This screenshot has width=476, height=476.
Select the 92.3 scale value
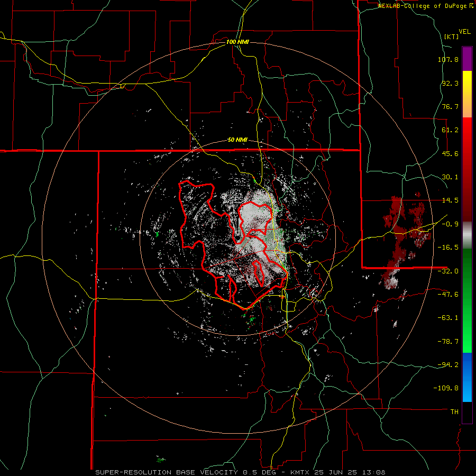[x=450, y=83]
